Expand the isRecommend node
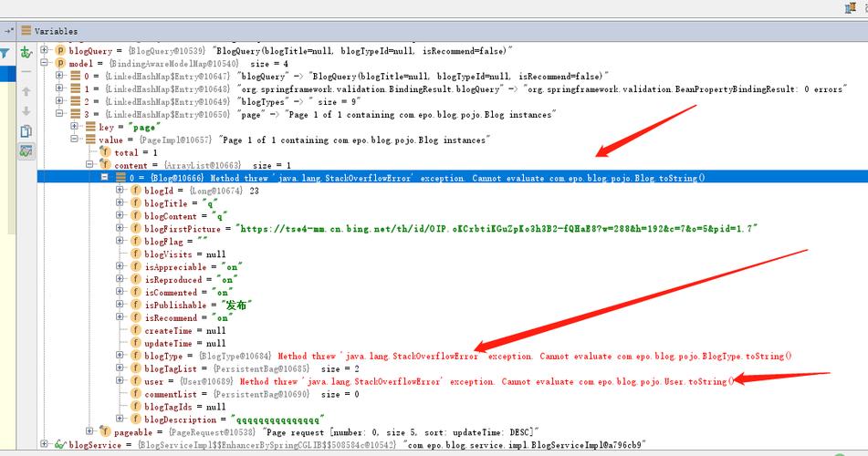The width and height of the screenshot is (868, 456). (x=120, y=317)
